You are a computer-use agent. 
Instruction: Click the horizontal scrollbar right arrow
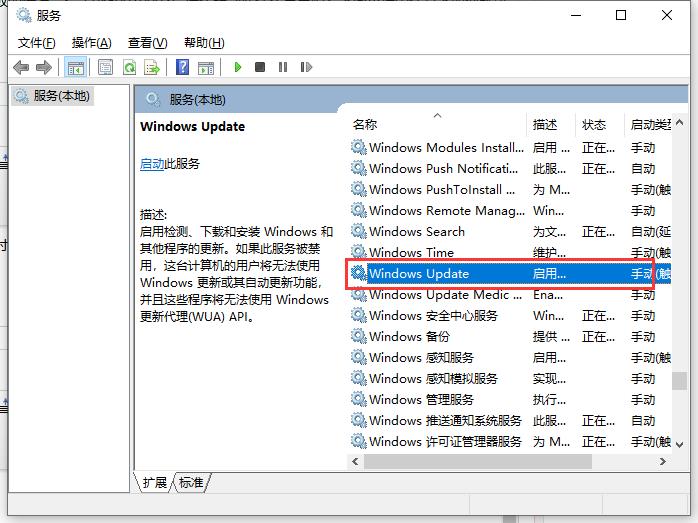pos(663,462)
